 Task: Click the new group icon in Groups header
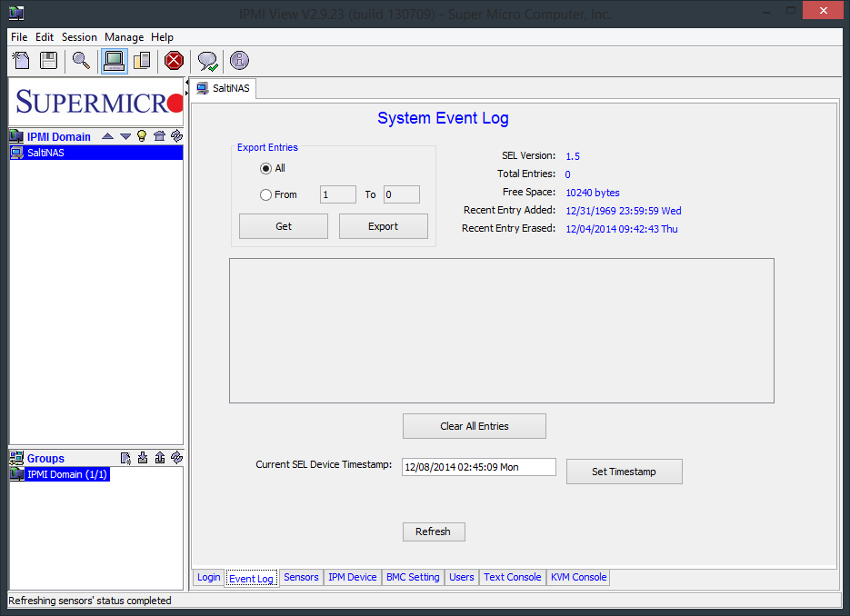[x=125, y=458]
